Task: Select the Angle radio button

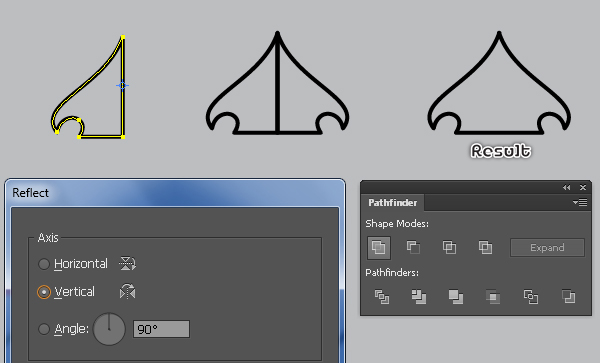Action: pyautogui.click(x=44, y=329)
